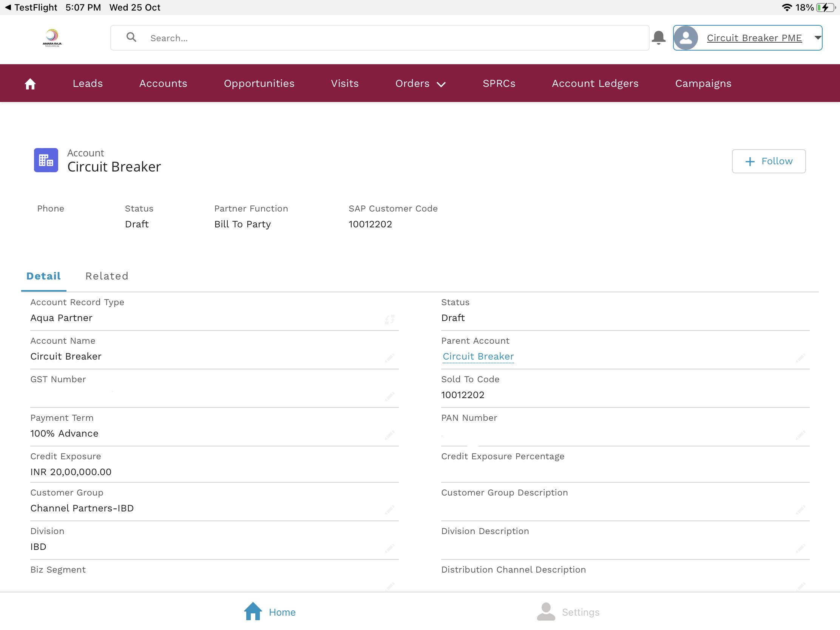
Task: Click the IBD division value
Action: [x=39, y=547]
